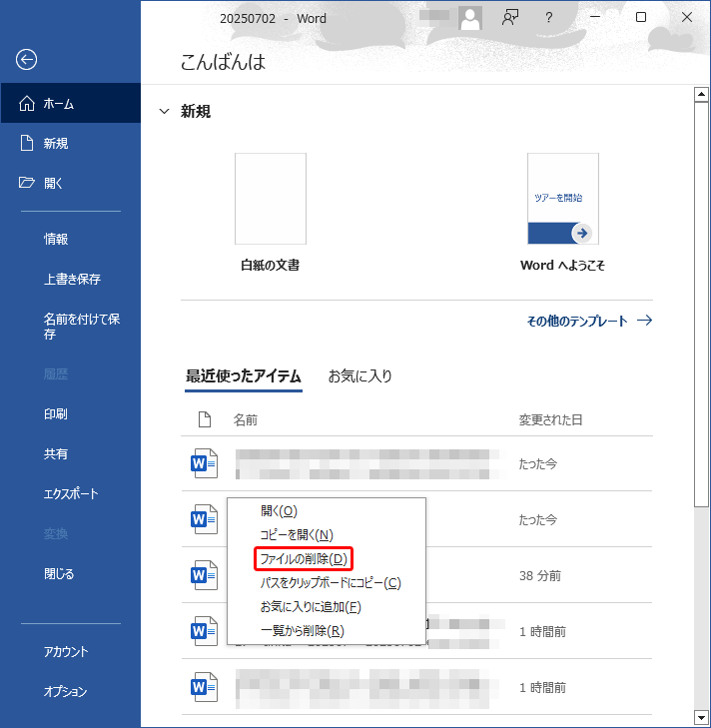Click the Word file icon in the 38 分前 row
Image resolution: width=711 pixels, height=728 pixels.
(x=205, y=575)
